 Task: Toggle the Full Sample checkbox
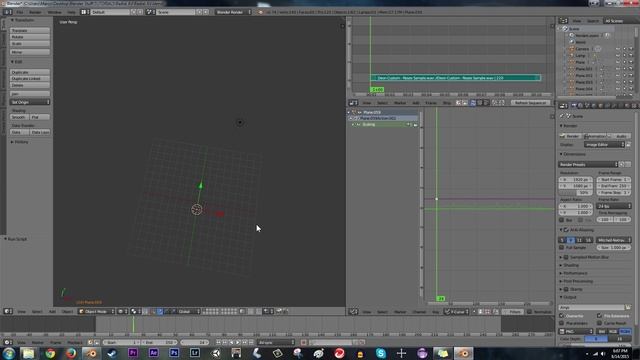tap(562, 247)
